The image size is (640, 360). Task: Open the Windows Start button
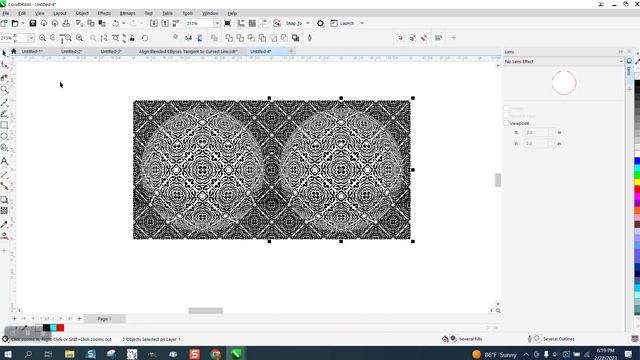point(8,354)
